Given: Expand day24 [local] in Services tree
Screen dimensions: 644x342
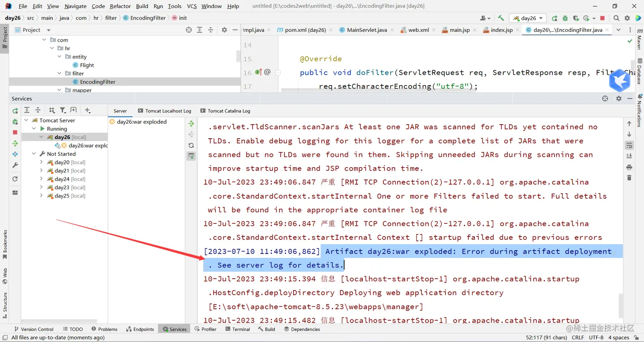Looking at the screenshot, I should click(x=41, y=179).
